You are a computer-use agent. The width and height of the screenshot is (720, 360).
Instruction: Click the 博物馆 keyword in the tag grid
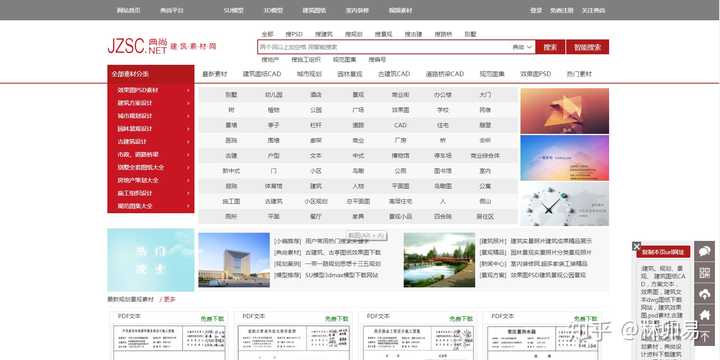tap(400, 156)
